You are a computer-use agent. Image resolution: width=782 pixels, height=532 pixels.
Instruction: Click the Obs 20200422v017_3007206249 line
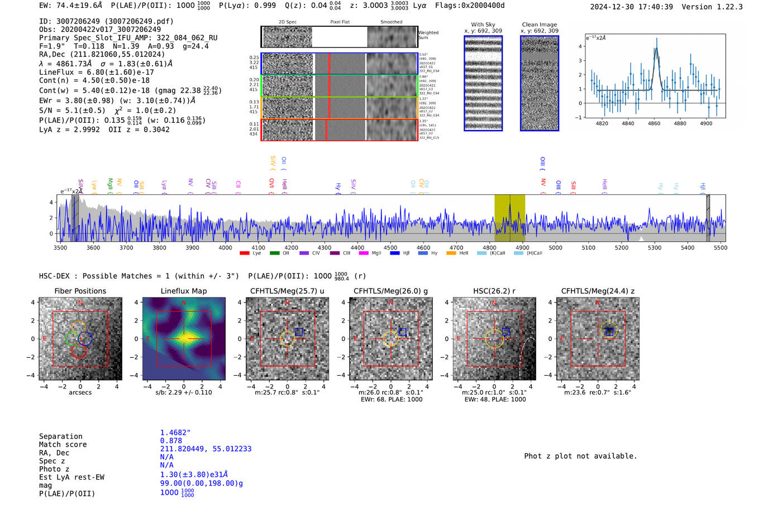coord(100,30)
